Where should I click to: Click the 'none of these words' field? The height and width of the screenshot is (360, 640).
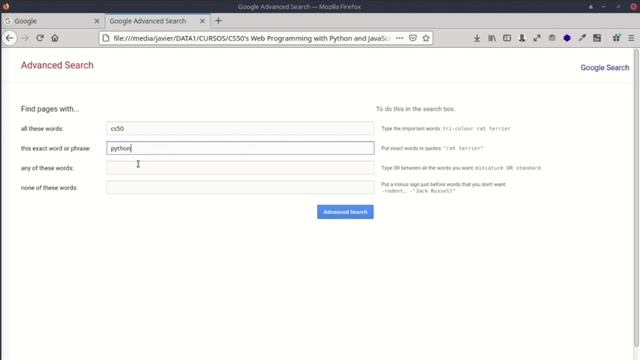(x=240, y=187)
